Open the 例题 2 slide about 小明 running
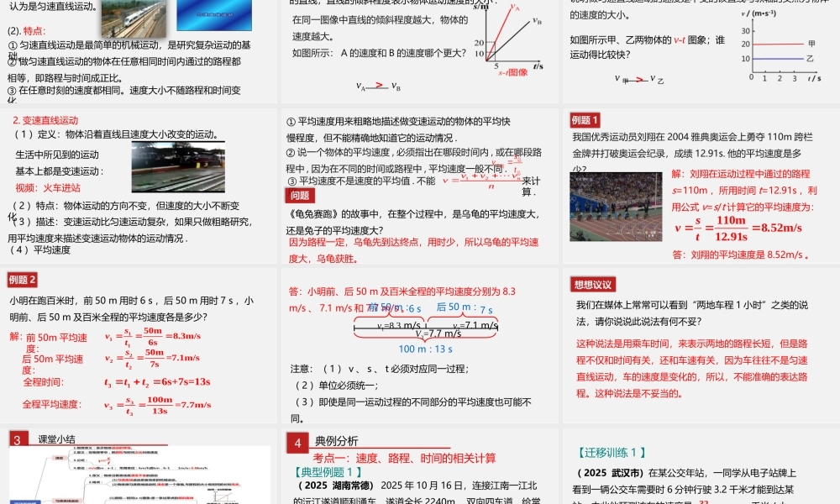The image size is (840, 504). pyautogui.click(x=139, y=345)
